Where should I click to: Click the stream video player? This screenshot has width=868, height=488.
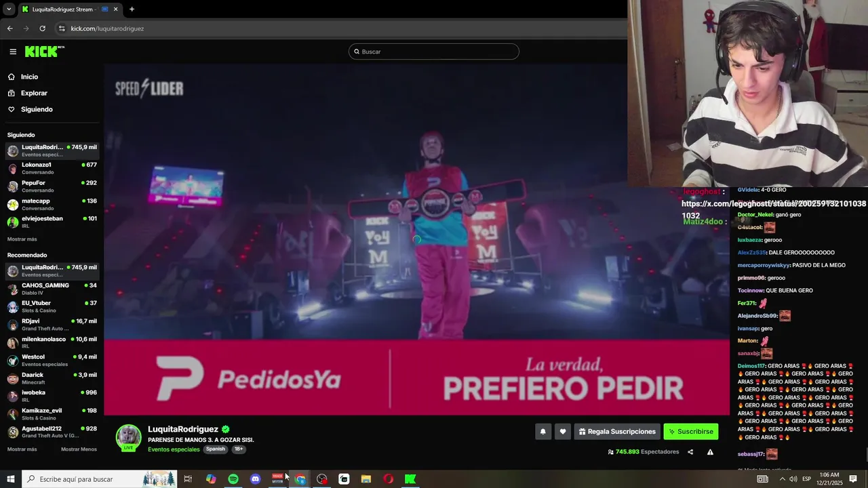[x=416, y=239]
